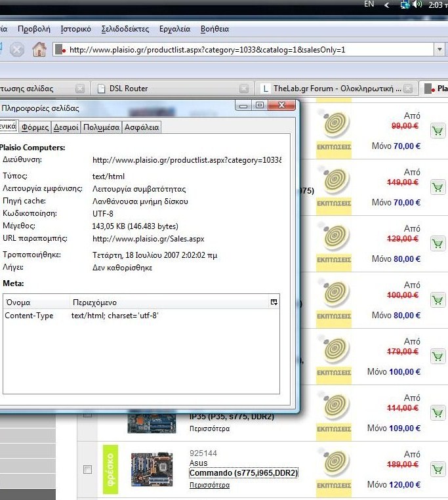The height and width of the screenshot is (500, 448).
Task: Open the Asus Commando product thumbnail
Action: [x=152, y=469]
